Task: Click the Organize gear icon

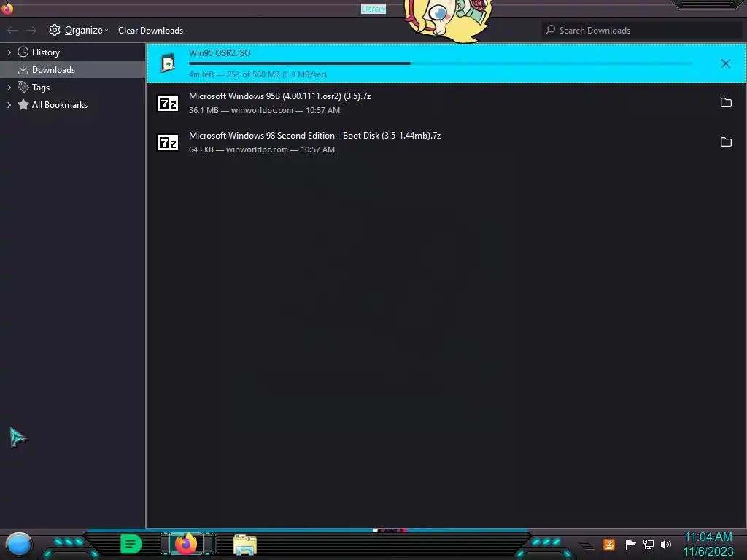Action: (x=54, y=30)
